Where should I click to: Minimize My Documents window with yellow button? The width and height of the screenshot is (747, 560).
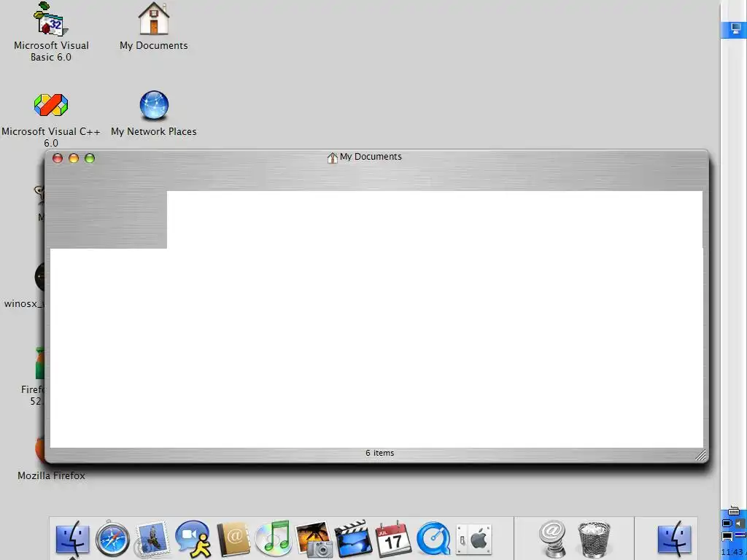[x=74, y=158]
